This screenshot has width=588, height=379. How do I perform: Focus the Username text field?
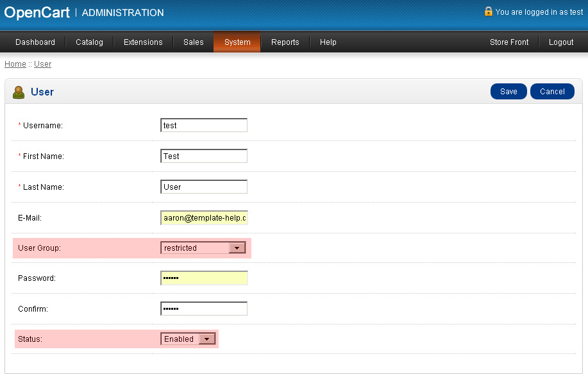pos(204,125)
